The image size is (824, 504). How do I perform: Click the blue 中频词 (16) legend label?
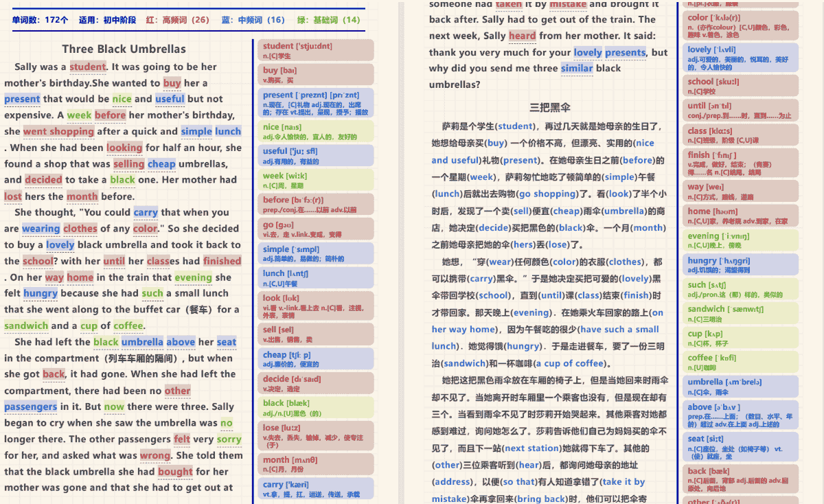(253, 20)
